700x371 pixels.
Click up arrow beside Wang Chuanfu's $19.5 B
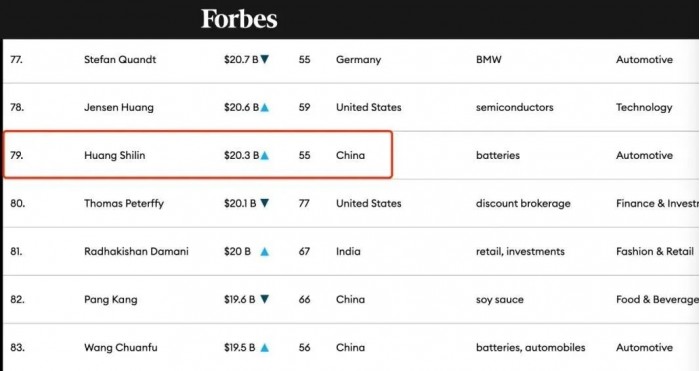point(265,347)
